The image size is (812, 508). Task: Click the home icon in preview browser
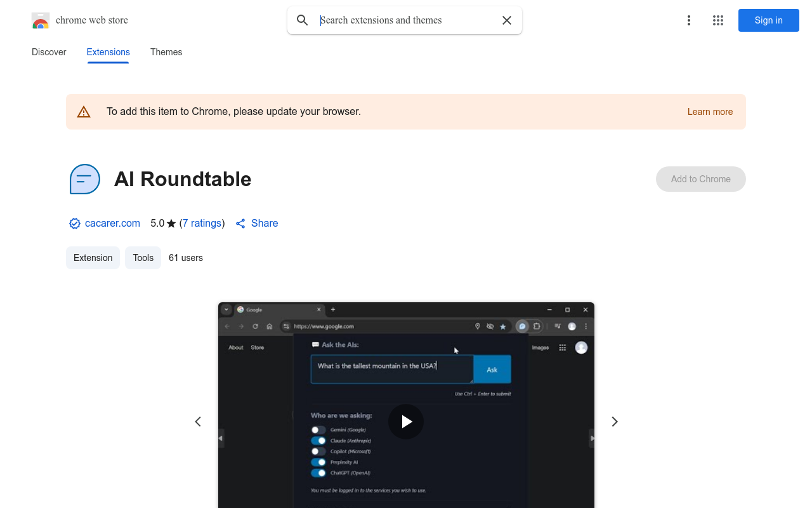270,326
